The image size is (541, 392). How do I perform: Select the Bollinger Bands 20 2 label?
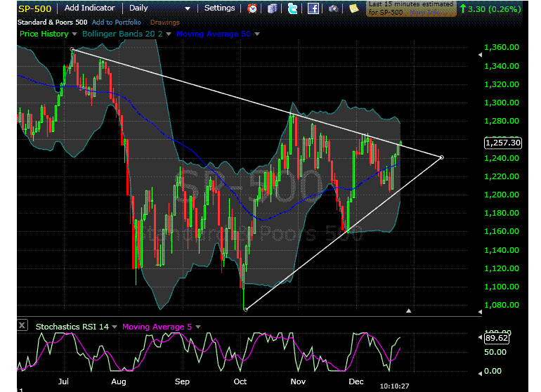coord(122,34)
